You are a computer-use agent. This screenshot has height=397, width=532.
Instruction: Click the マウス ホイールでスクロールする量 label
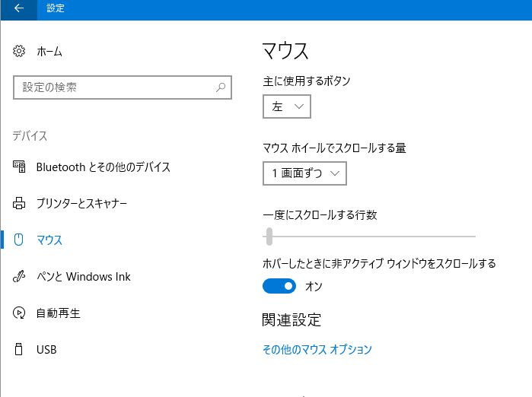click(335, 148)
